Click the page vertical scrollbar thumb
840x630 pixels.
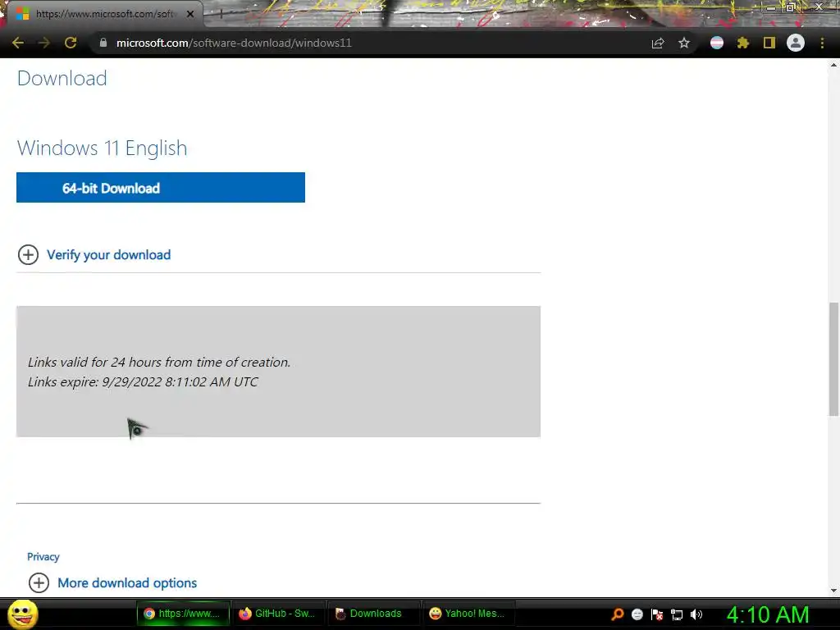click(x=833, y=359)
